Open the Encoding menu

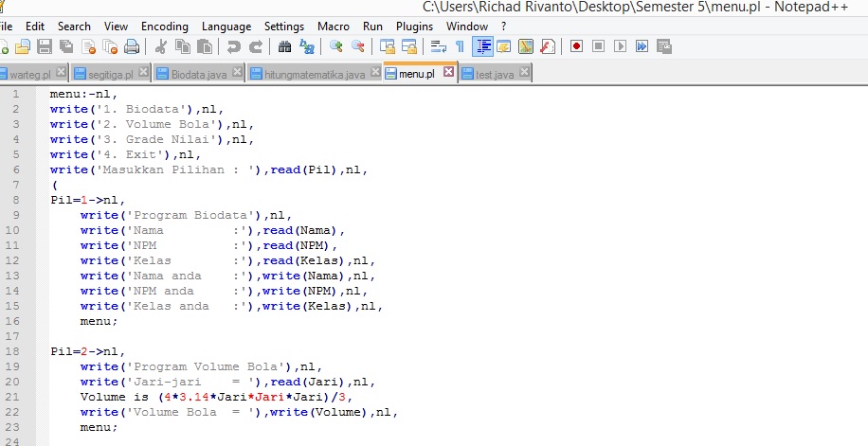click(165, 26)
